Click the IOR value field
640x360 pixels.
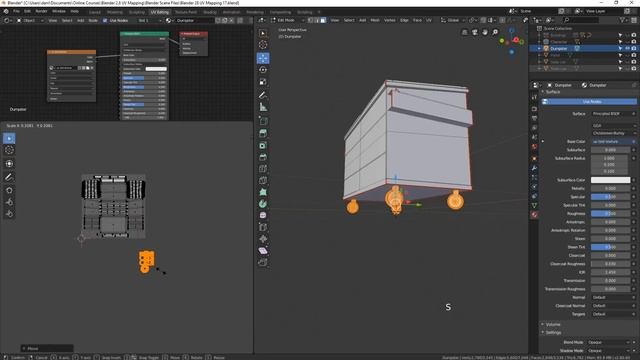611,272
